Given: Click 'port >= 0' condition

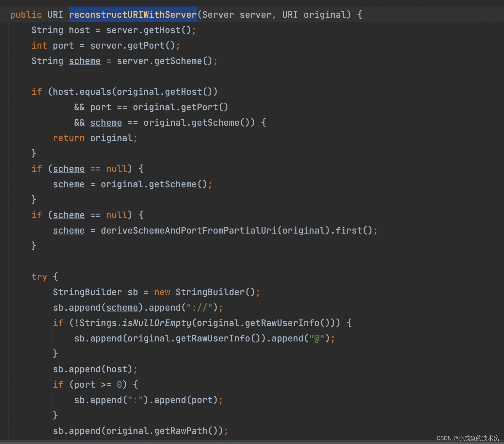Looking at the screenshot, I should coord(98,384).
